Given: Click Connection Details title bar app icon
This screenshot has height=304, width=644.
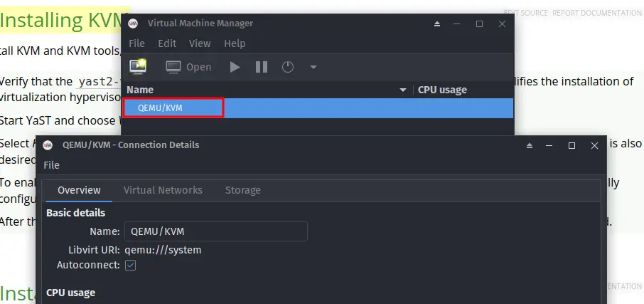Looking at the screenshot, I should coord(48,145).
